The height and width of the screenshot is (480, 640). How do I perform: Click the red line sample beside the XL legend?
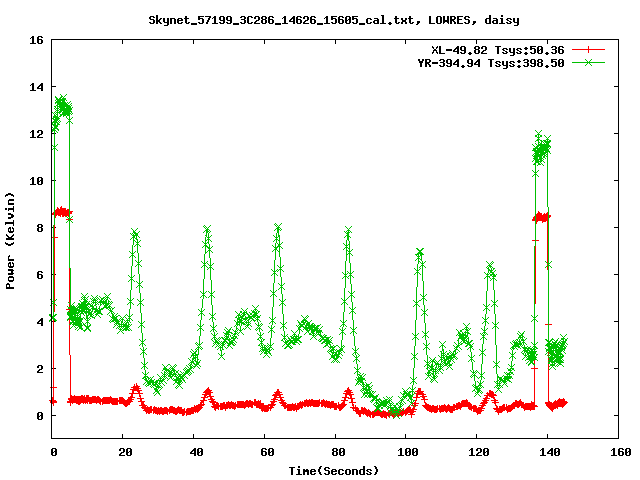(588, 50)
